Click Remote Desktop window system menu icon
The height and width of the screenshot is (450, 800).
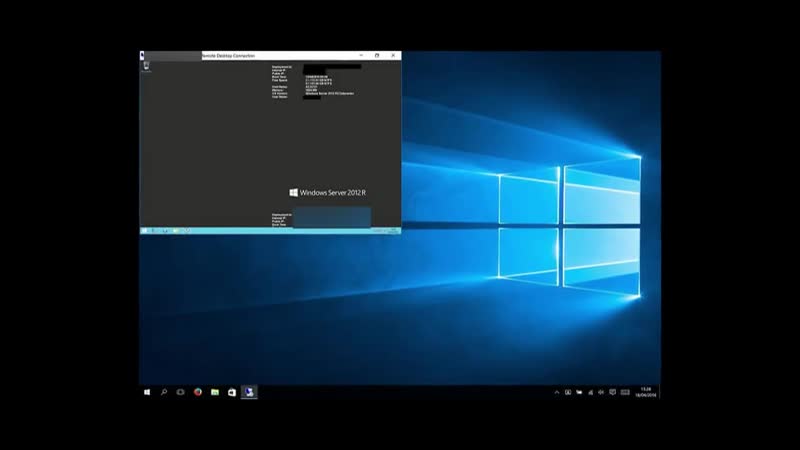point(143,55)
